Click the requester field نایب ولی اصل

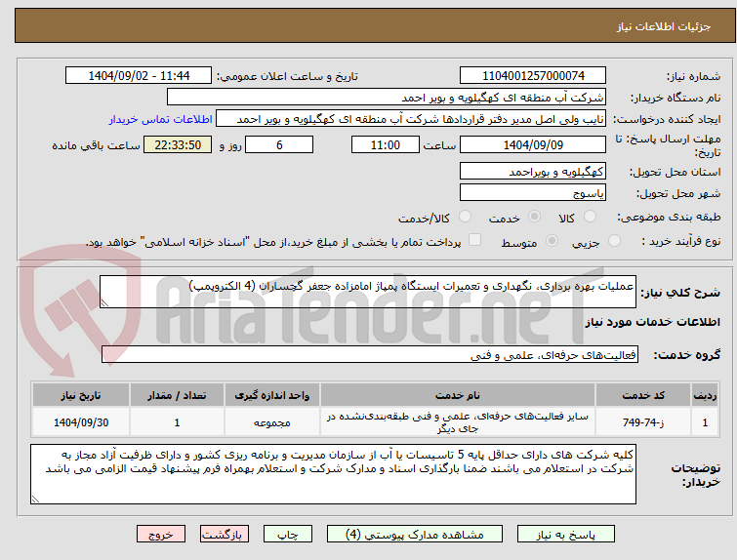click(x=411, y=119)
